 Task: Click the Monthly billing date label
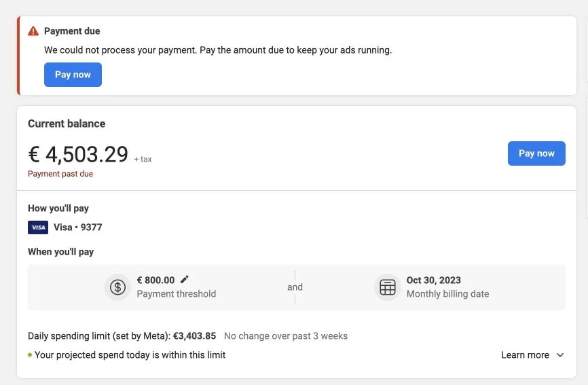(x=447, y=294)
